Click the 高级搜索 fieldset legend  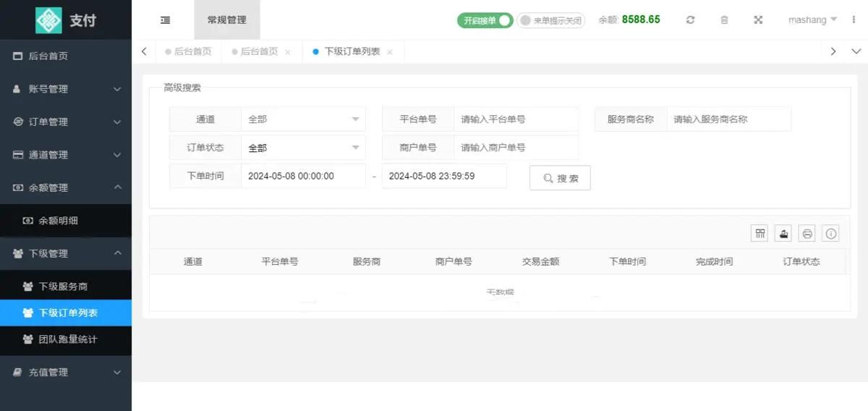pyautogui.click(x=182, y=88)
